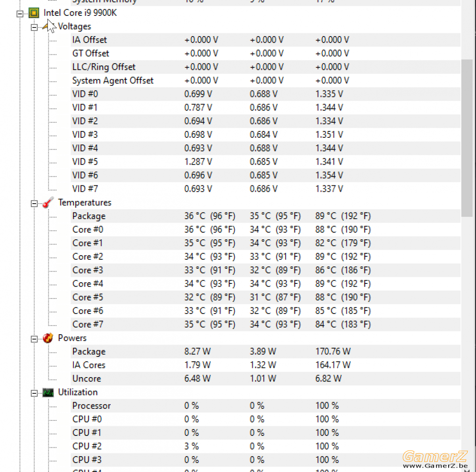Click the Temperatures thermometer icon
476x472 pixels.
point(48,203)
